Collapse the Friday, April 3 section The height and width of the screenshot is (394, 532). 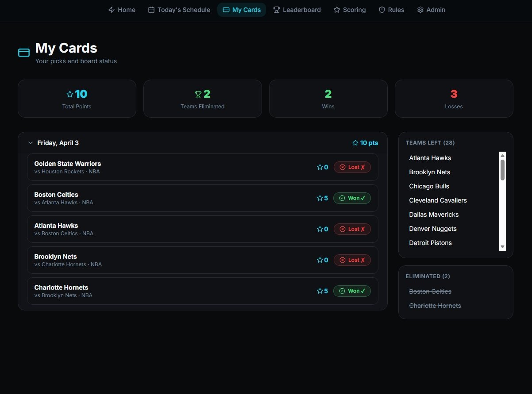(31, 143)
